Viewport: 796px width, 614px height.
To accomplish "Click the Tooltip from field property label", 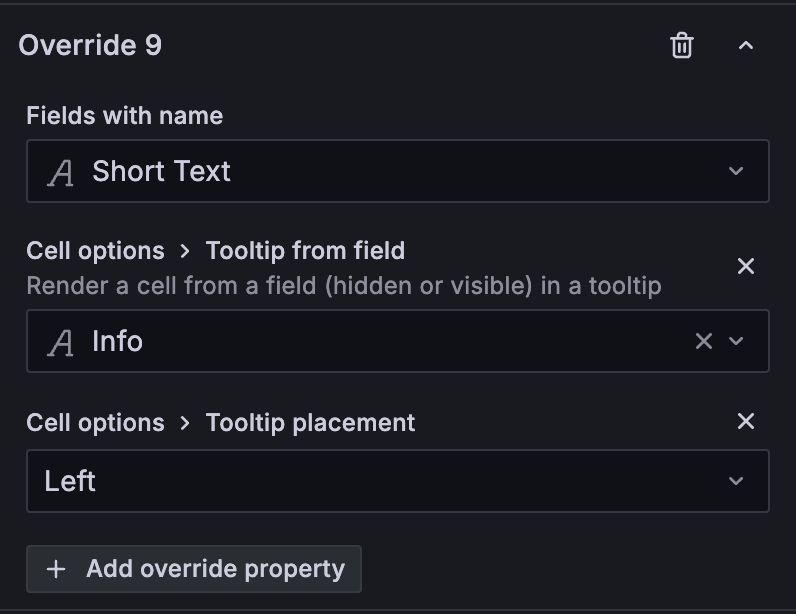I will click(305, 250).
